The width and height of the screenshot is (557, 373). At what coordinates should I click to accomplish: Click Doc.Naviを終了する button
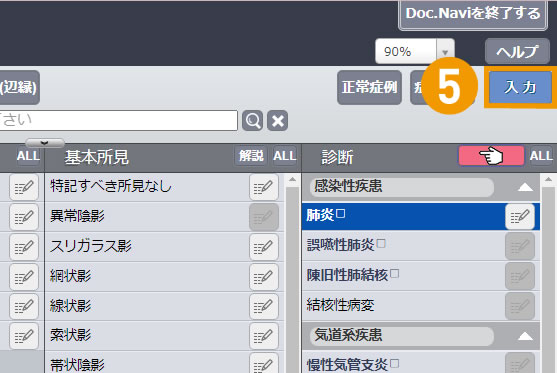pos(473,14)
